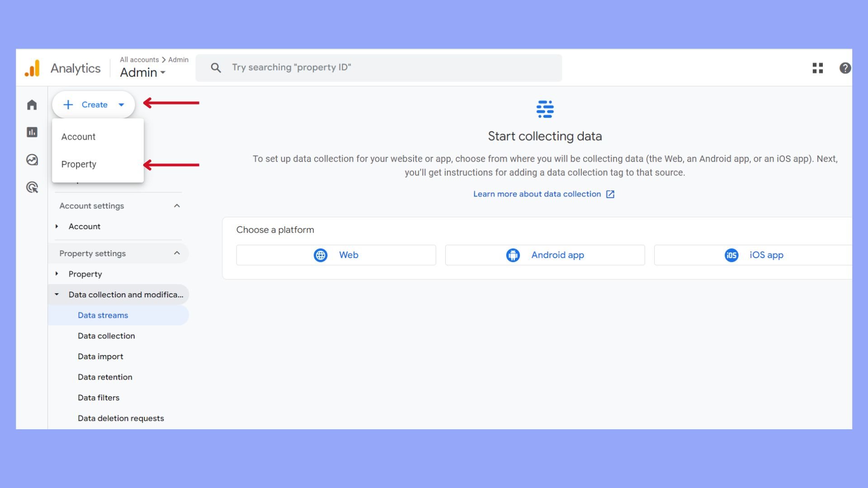This screenshot has width=868, height=488.
Task: Click the search magnifier icon
Action: click(216, 68)
